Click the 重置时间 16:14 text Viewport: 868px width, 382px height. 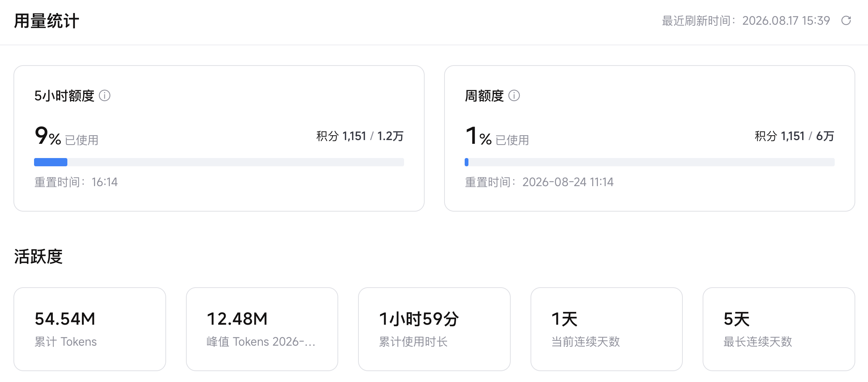[x=76, y=182]
